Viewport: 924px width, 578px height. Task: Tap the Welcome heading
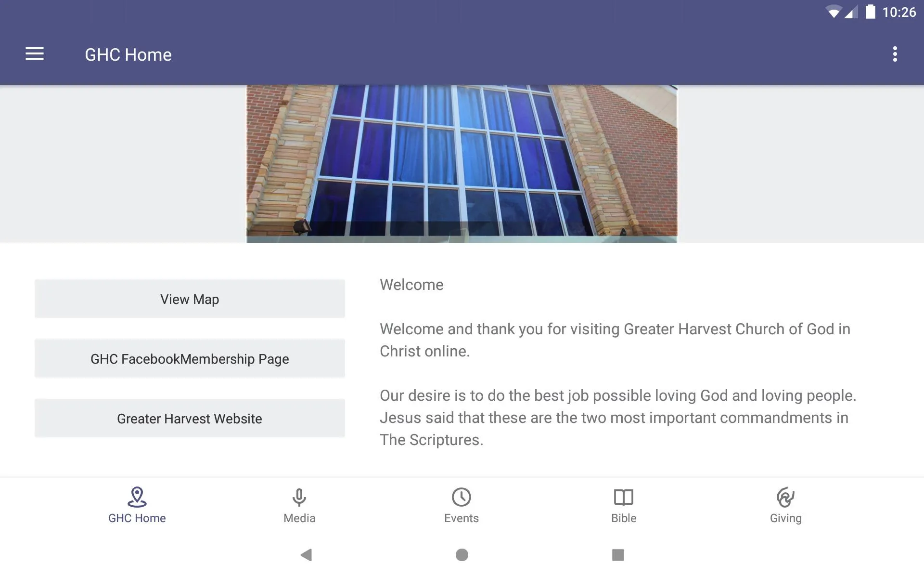411,285
